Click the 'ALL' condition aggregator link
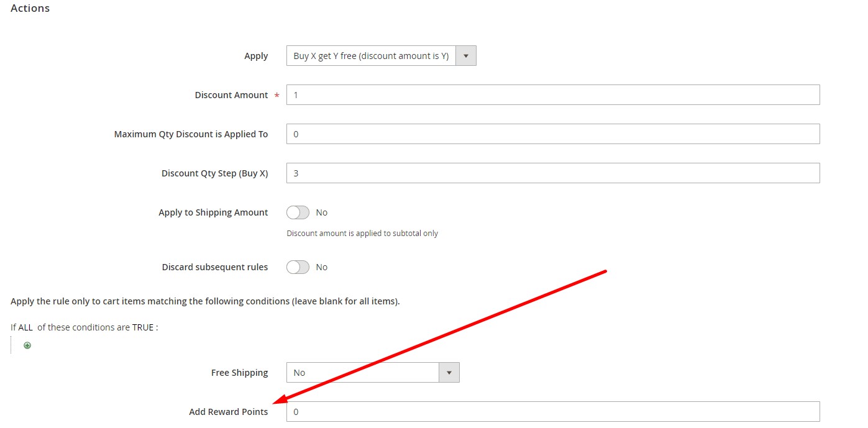The height and width of the screenshot is (428, 868). pos(25,327)
